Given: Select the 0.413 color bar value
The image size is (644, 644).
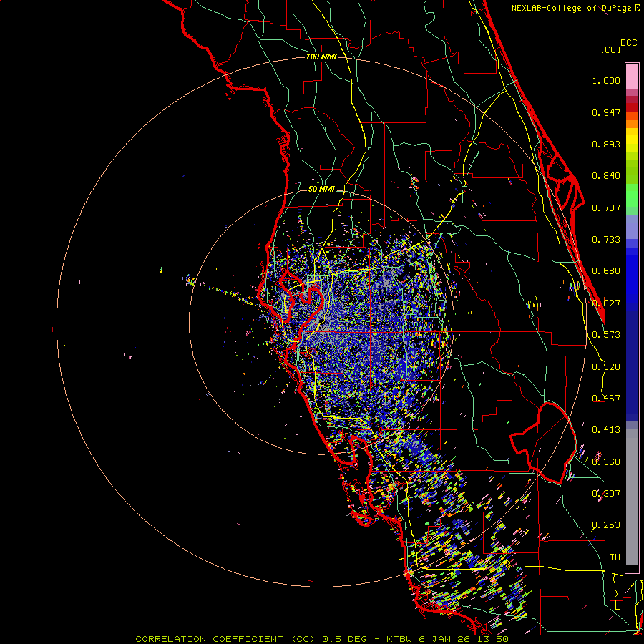Looking at the screenshot, I should [x=606, y=430].
